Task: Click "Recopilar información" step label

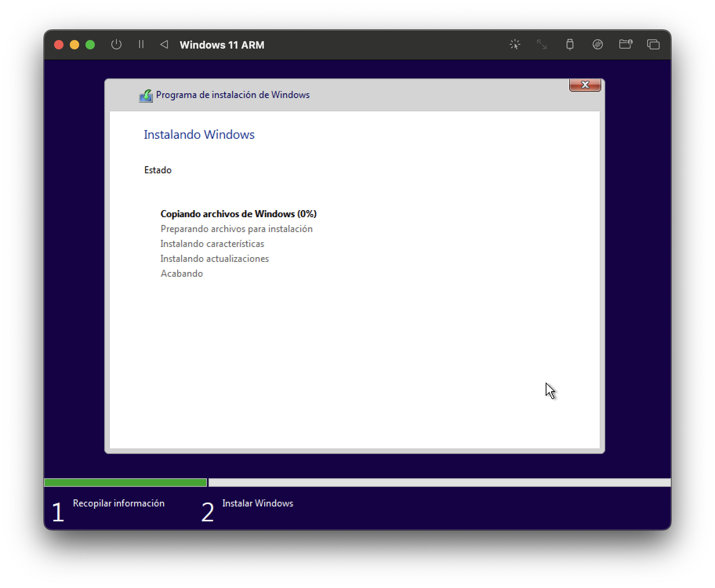Action: [x=119, y=503]
